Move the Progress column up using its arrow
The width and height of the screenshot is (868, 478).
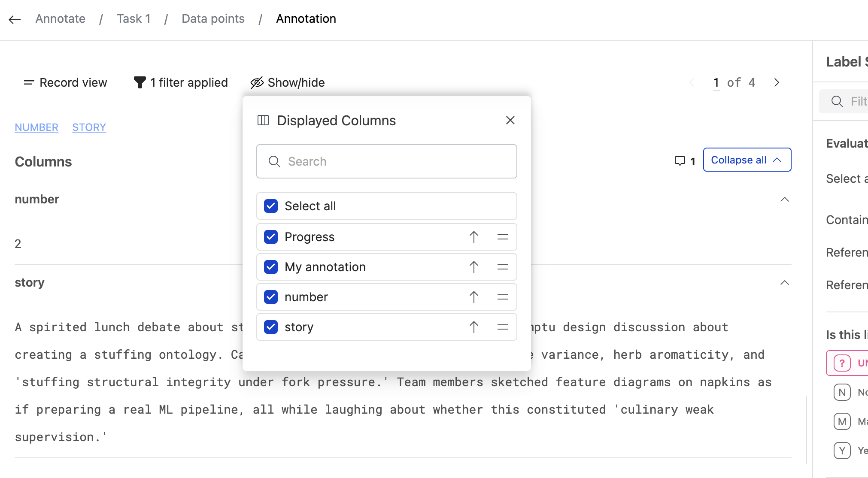click(473, 236)
